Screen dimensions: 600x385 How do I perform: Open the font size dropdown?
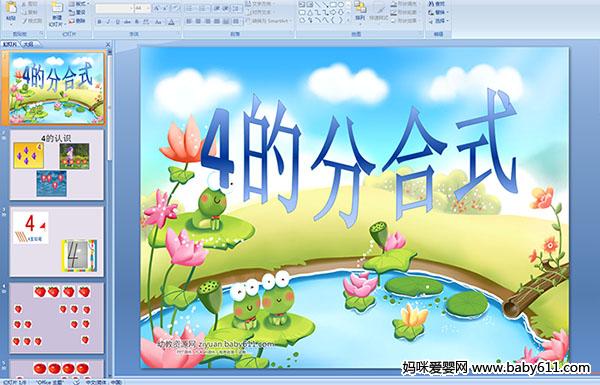click(142, 8)
